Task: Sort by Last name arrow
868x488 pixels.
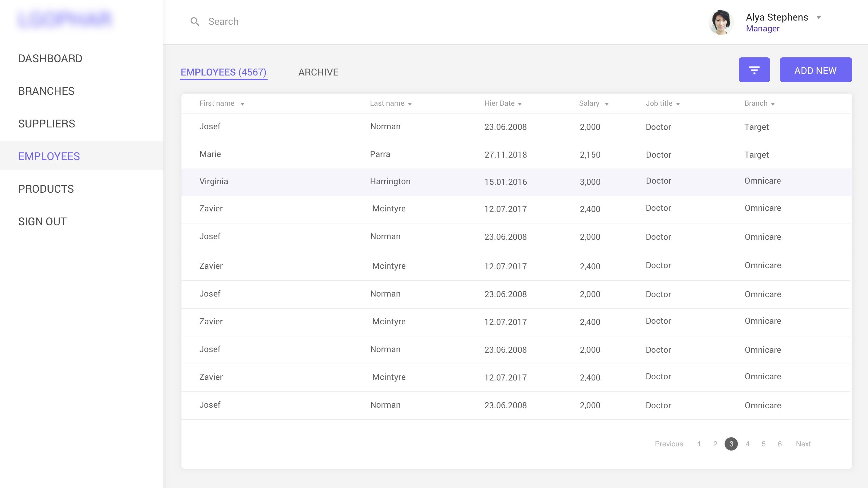Action: click(410, 104)
